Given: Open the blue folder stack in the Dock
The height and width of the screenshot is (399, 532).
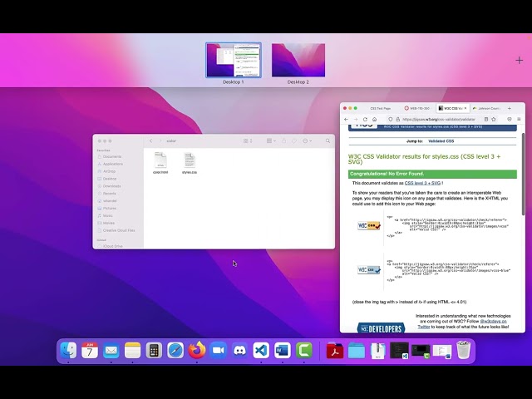Looking at the screenshot, I should pos(357,351).
